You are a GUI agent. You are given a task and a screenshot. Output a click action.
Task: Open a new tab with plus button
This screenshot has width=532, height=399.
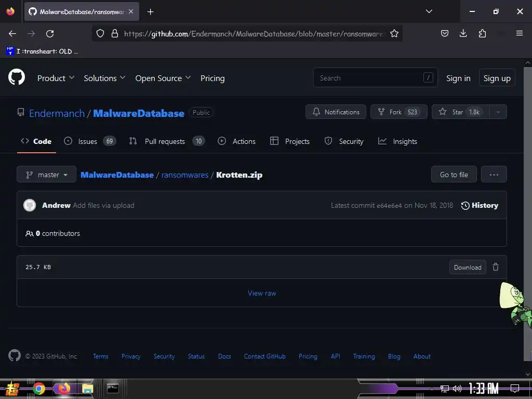pyautogui.click(x=150, y=12)
